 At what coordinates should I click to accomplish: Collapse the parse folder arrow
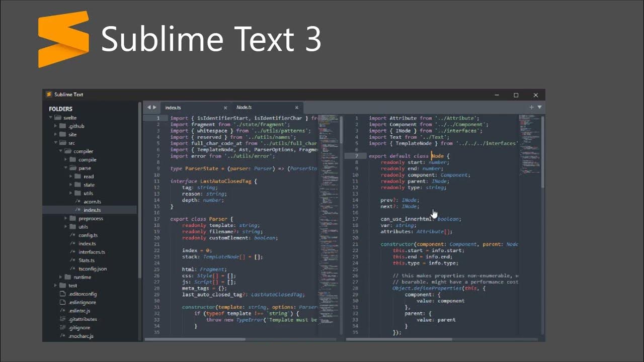coord(66,168)
